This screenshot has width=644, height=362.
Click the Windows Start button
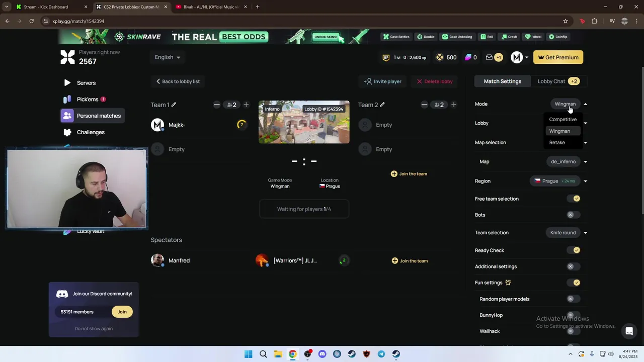(249, 354)
